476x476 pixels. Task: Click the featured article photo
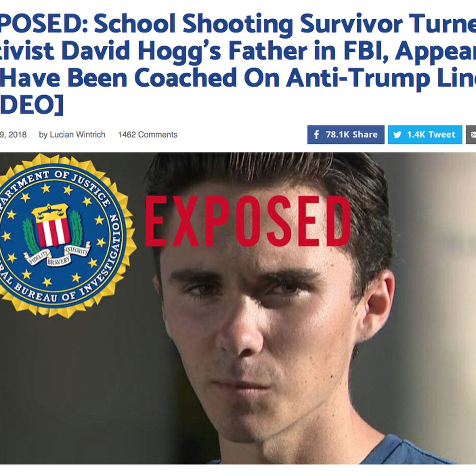238,308
